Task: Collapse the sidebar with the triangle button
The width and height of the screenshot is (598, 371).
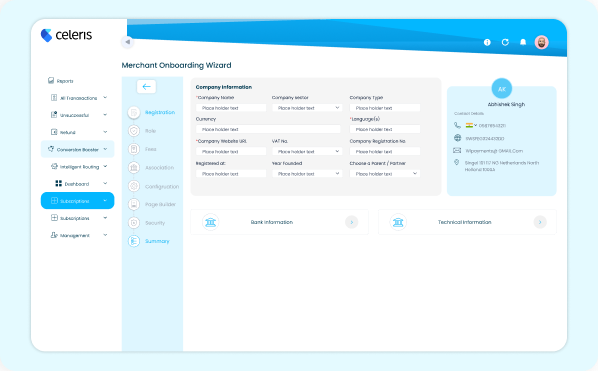Action: (x=128, y=42)
